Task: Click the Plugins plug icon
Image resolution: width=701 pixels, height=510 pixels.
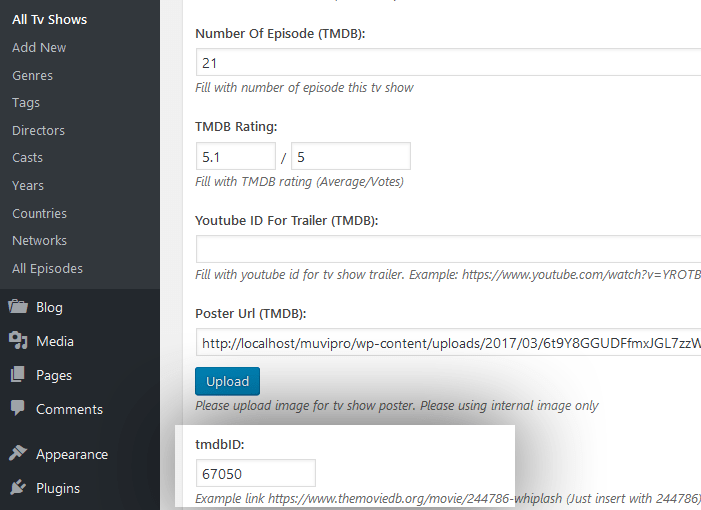Action: coord(18,488)
